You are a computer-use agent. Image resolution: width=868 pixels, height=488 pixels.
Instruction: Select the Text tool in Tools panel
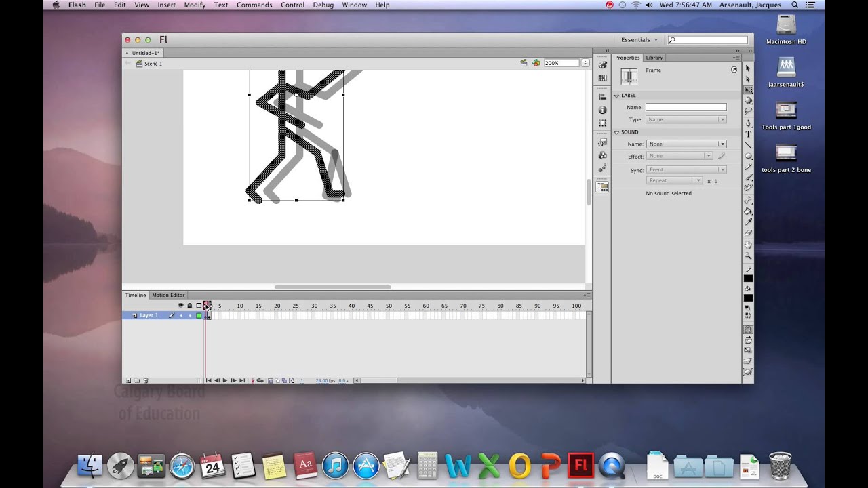point(748,134)
